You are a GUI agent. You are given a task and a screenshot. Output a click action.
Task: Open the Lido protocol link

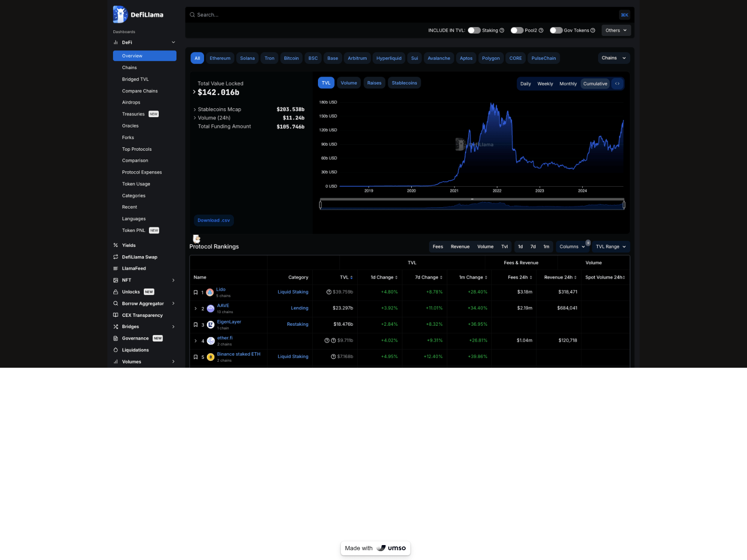pyautogui.click(x=221, y=289)
